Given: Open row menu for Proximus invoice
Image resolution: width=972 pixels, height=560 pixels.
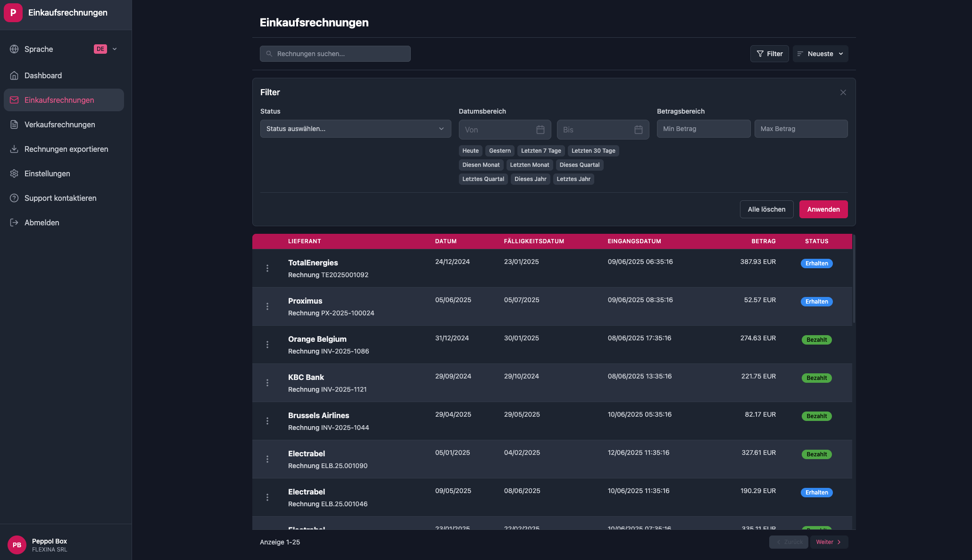Looking at the screenshot, I should pyautogui.click(x=267, y=306).
